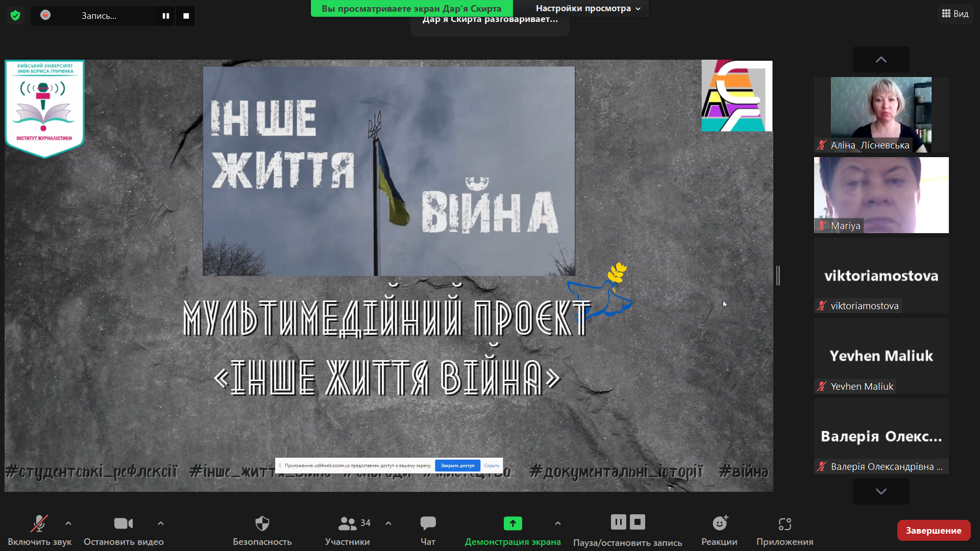This screenshot has width=980, height=551.
Task: Open the Вид view layout menu
Action: tap(955, 14)
